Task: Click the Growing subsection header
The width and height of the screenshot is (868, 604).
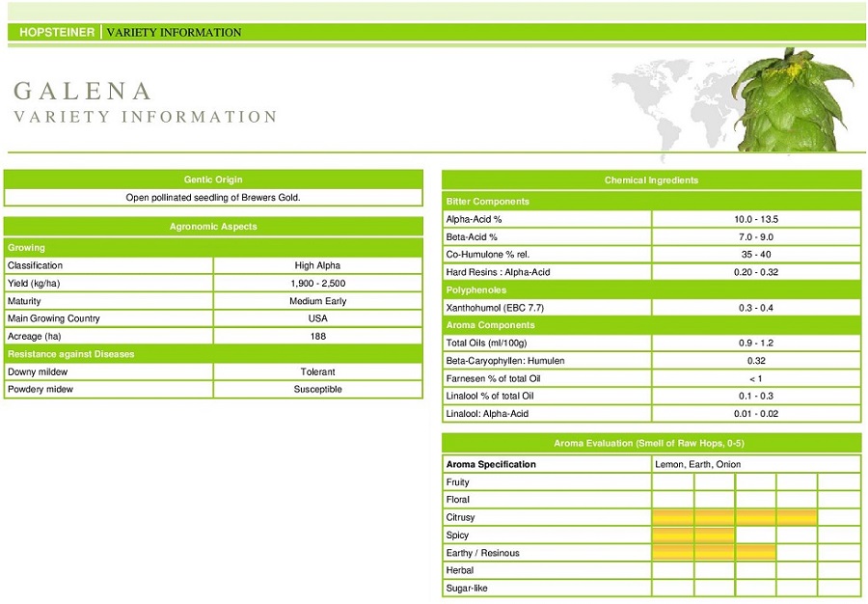Action: pyautogui.click(x=213, y=247)
